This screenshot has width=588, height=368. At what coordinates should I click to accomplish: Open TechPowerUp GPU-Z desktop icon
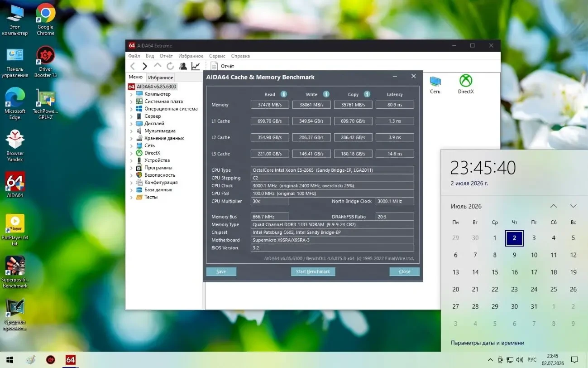[45, 104]
